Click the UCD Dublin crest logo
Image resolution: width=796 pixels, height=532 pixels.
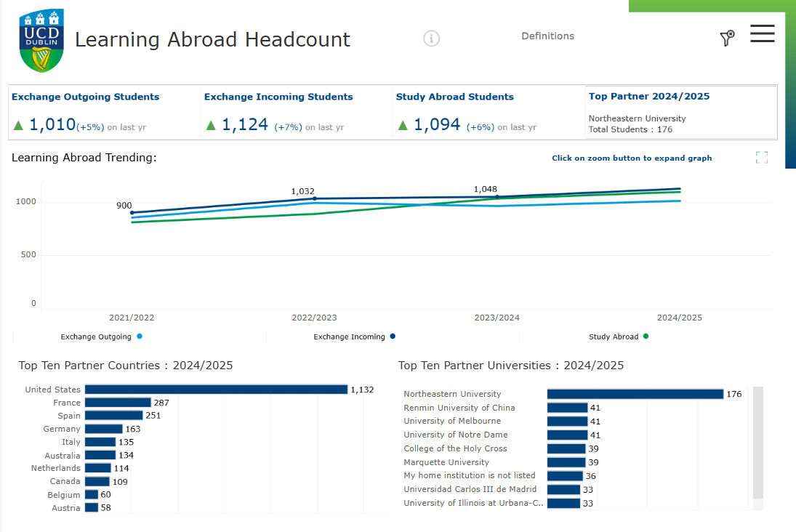pyautogui.click(x=41, y=40)
